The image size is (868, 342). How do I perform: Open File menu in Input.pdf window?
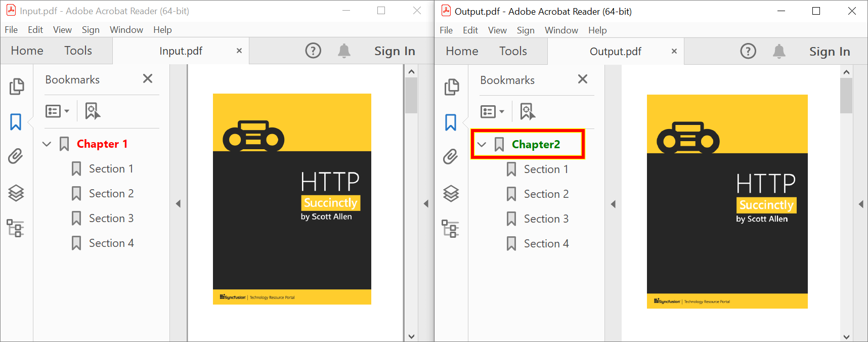coord(11,30)
